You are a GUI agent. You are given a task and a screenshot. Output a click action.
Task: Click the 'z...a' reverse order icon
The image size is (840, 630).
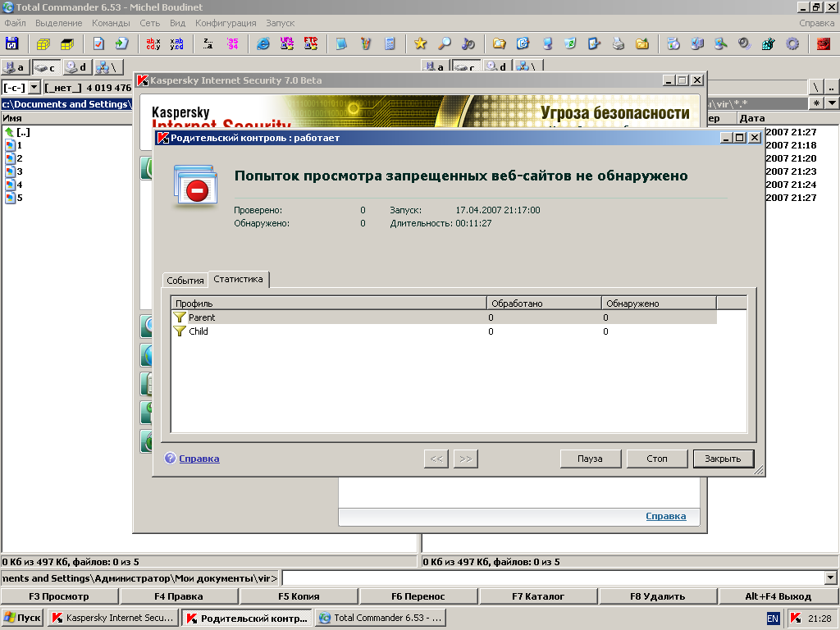[x=208, y=43]
